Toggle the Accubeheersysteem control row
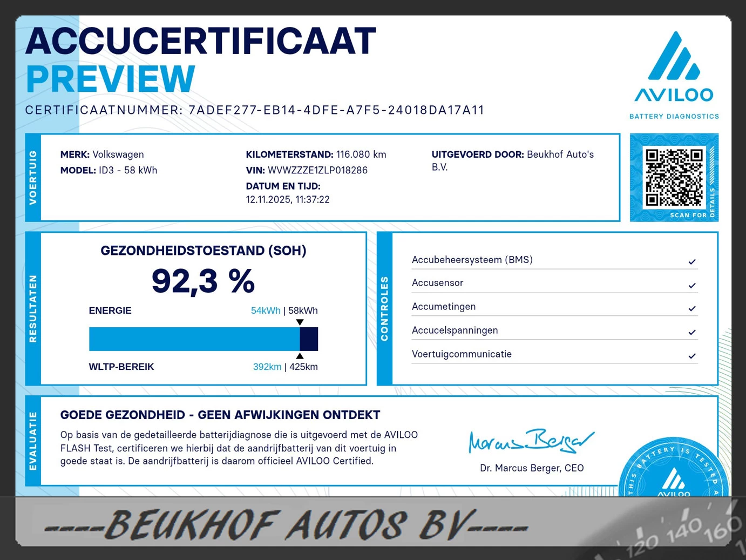 pos(472,260)
